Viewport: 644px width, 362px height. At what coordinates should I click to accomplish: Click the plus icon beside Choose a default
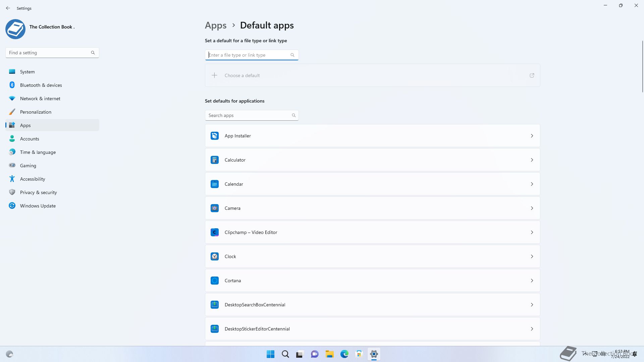tap(214, 75)
